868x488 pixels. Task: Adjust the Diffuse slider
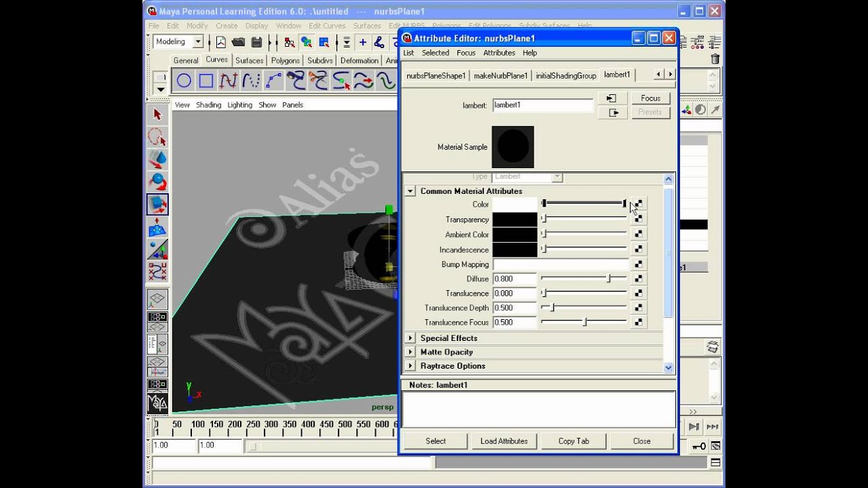click(584, 279)
